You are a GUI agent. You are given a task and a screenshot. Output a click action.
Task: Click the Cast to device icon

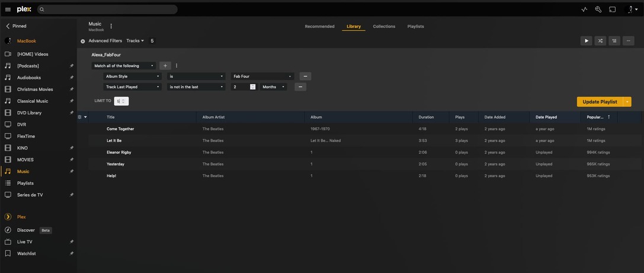pos(613,9)
